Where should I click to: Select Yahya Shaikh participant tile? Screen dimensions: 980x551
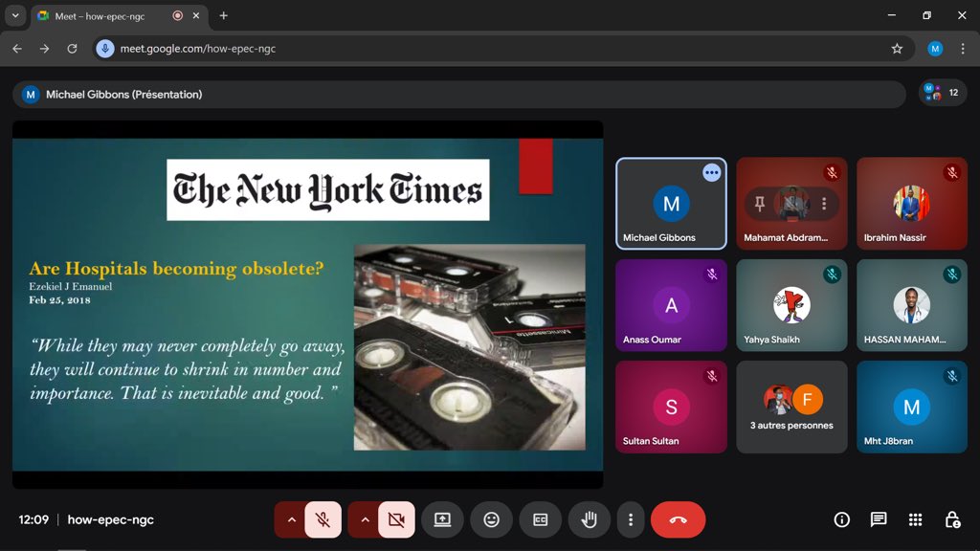coord(791,305)
